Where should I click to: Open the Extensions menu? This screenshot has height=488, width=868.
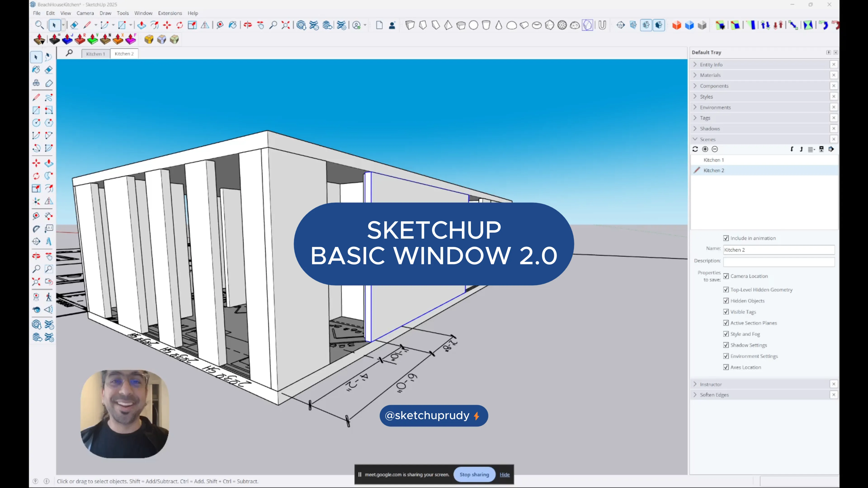[170, 13]
